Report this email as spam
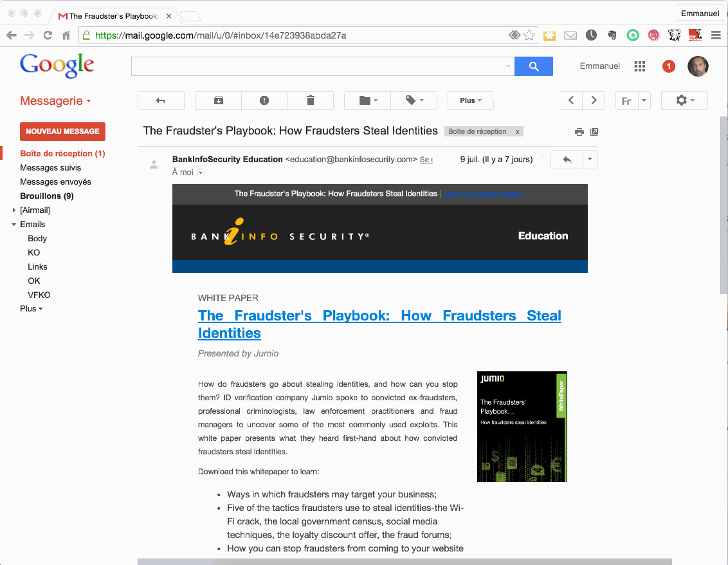Viewport: 728px width, 565px height. [264, 100]
